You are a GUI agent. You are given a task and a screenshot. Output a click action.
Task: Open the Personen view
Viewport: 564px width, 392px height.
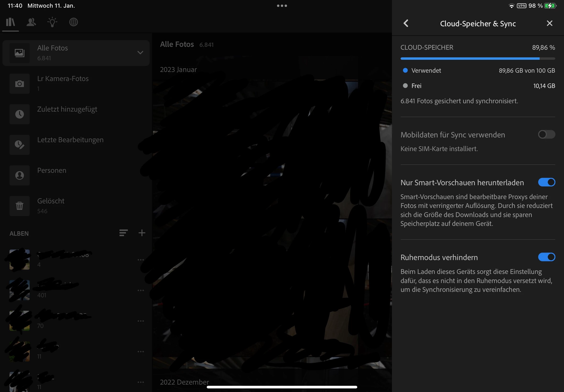(52, 175)
